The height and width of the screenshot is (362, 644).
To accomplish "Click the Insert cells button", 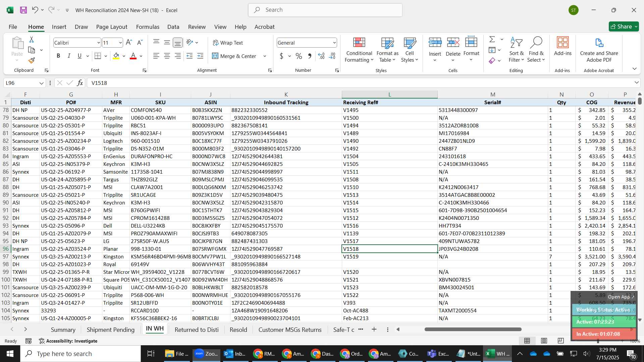I will [x=435, y=50].
